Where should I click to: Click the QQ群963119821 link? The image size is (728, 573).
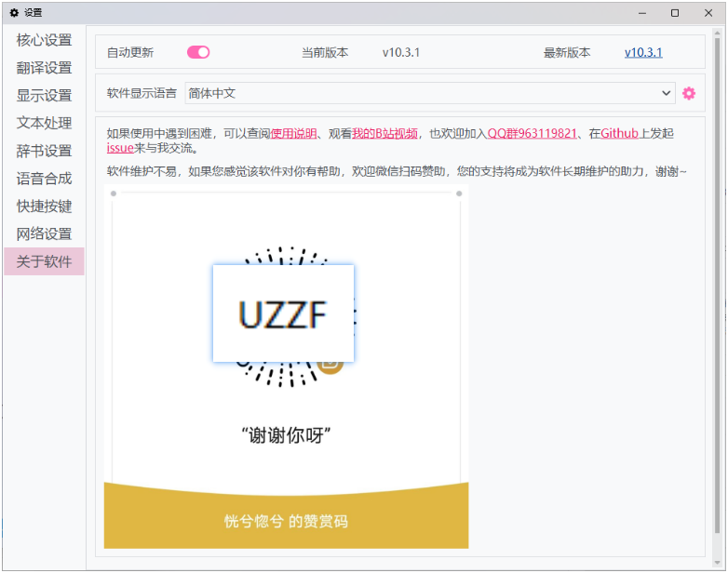[533, 134]
